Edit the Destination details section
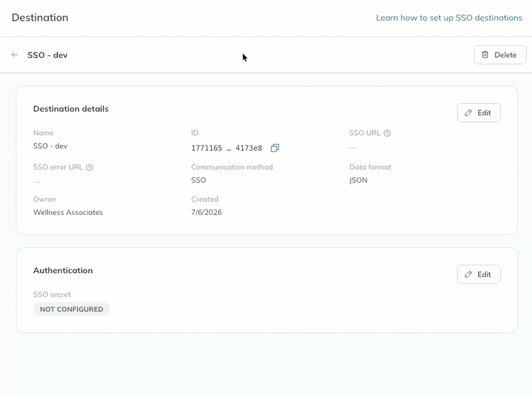532x397 pixels. [479, 112]
